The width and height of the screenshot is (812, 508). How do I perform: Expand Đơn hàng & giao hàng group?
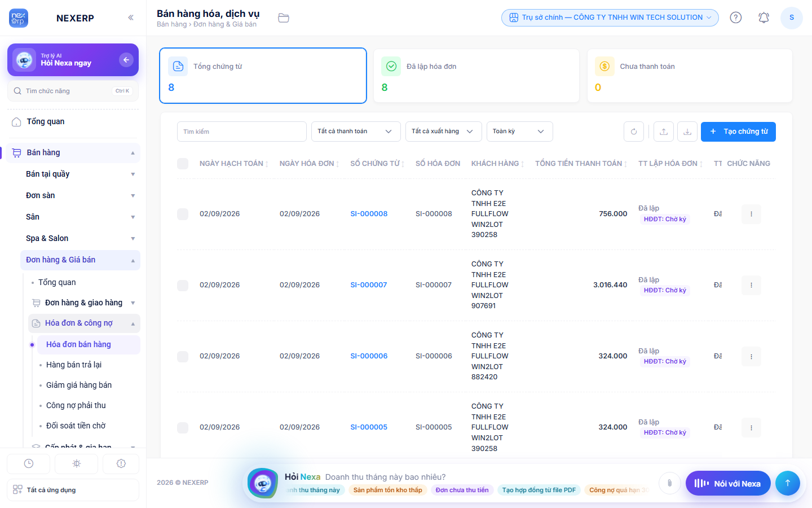[84, 303]
